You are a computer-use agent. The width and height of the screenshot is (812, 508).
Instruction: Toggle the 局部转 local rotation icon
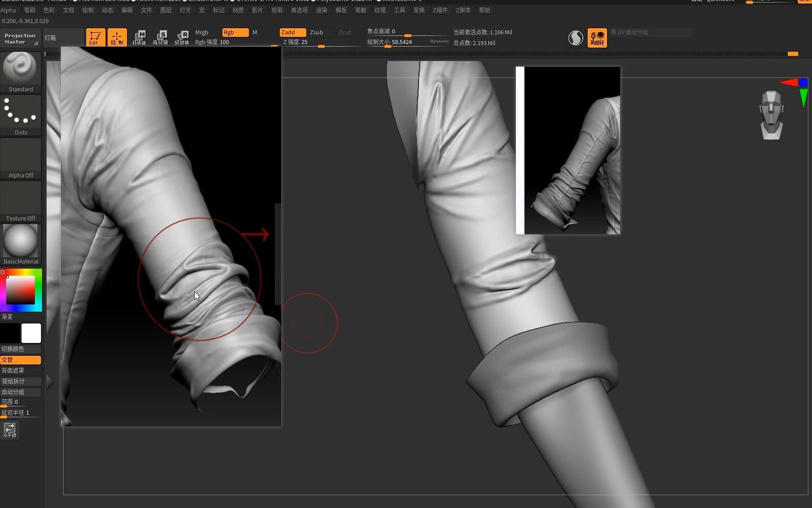click(597, 38)
